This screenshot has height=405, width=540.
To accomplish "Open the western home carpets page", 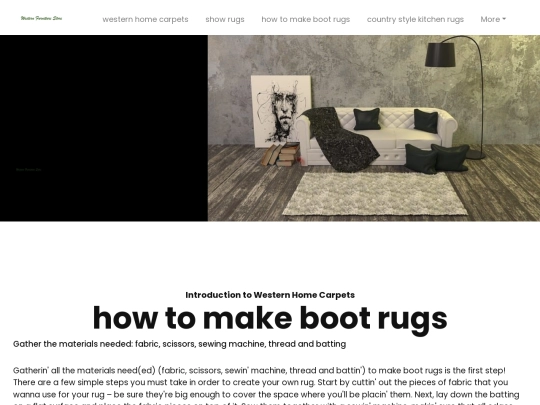I will (x=145, y=19).
